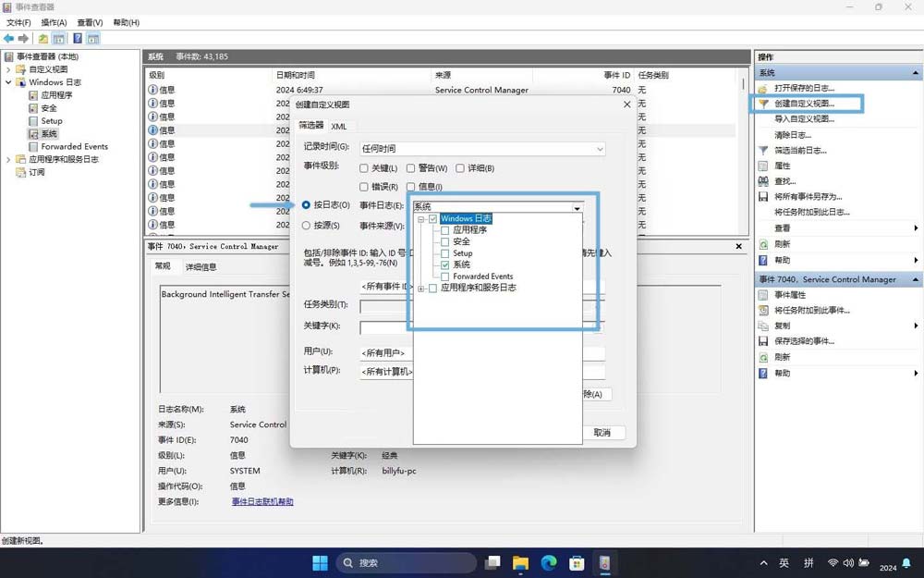Launch the Event Viewer icon on taskbar

(x=605, y=561)
